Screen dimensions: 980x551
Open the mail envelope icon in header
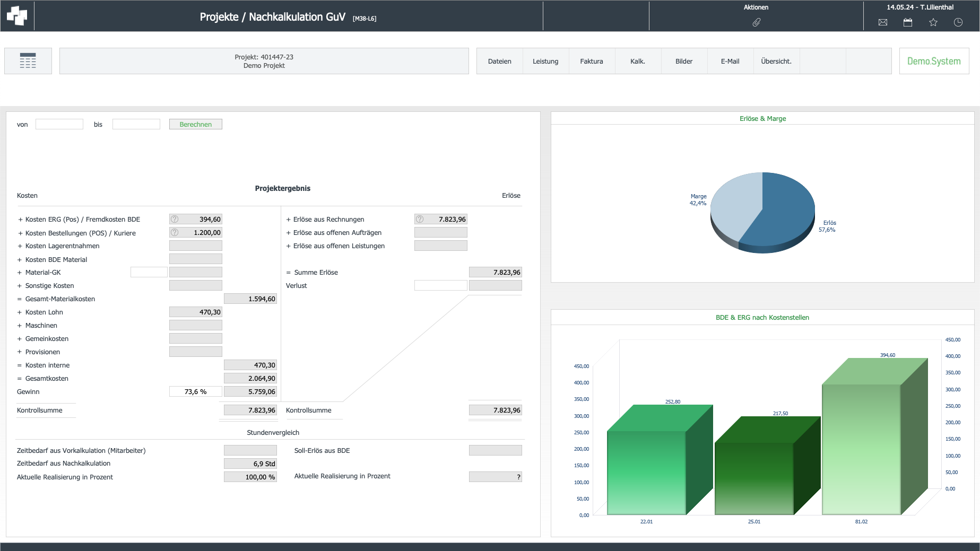click(883, 22)
